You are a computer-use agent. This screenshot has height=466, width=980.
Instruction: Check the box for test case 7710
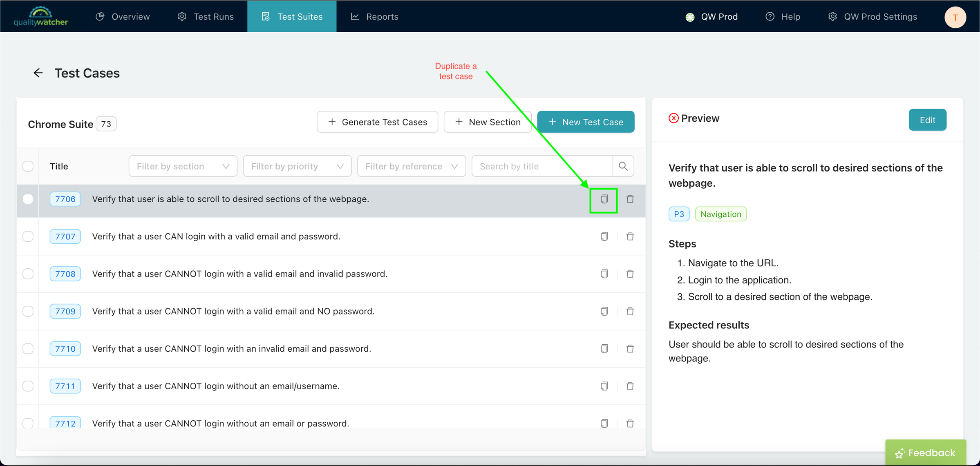28,349
